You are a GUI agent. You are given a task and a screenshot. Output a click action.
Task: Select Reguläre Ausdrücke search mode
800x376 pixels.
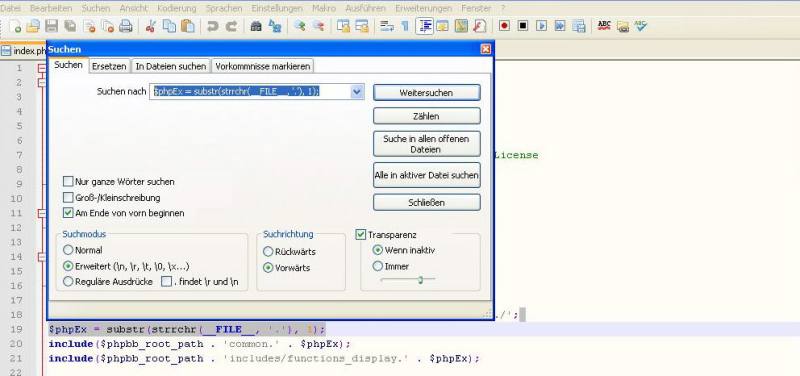(68, 281)
